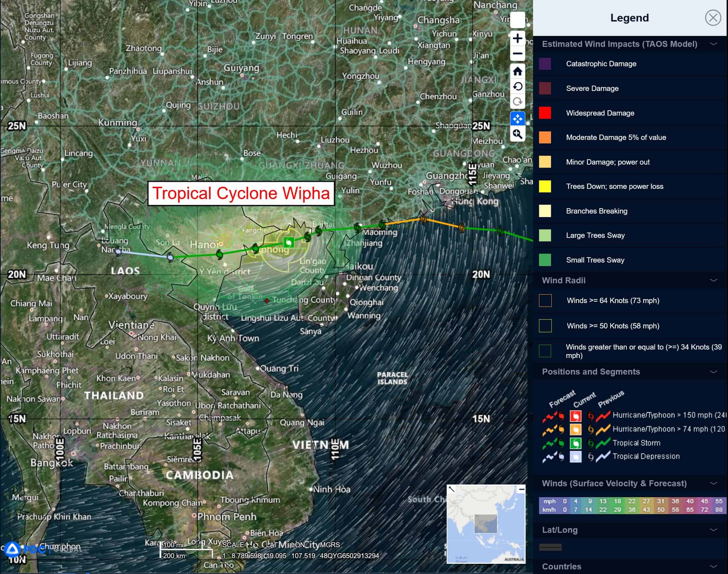Click Severe Damage dark red swatch
The height and width of the screenshot is (574, 728).
[545, 88]
